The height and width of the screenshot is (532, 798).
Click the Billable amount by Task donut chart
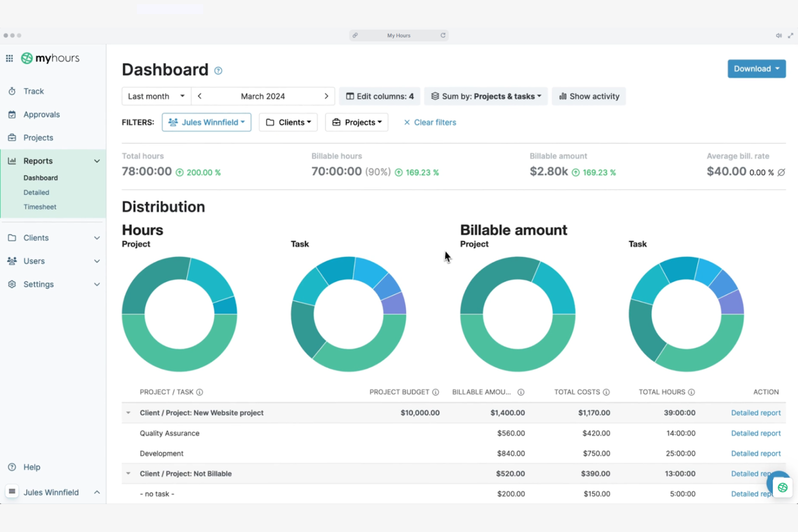pos(686,314)
